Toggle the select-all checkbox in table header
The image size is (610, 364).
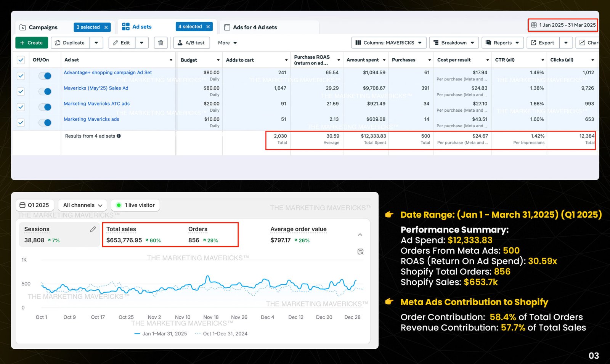[21, 60]
